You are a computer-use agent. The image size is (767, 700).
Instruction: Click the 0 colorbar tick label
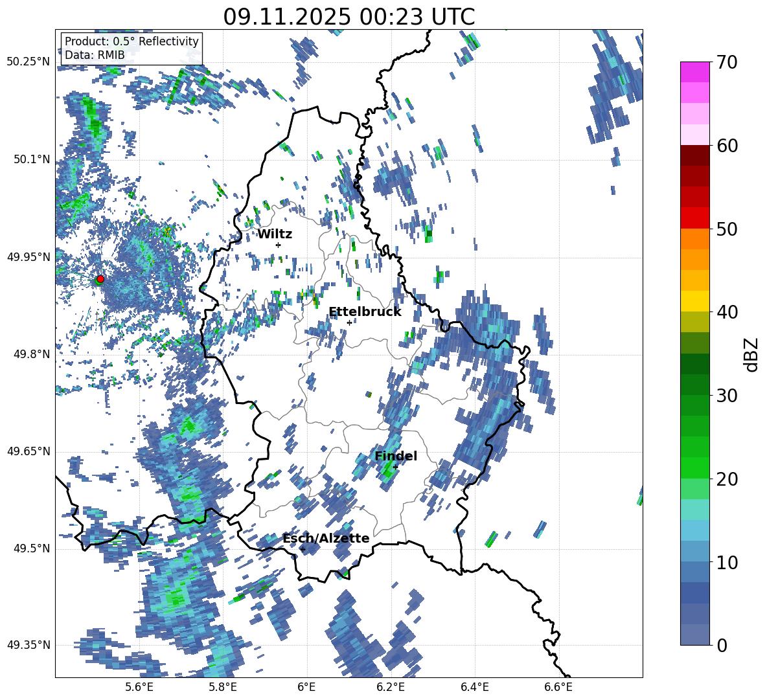click(x=721, y=646)
